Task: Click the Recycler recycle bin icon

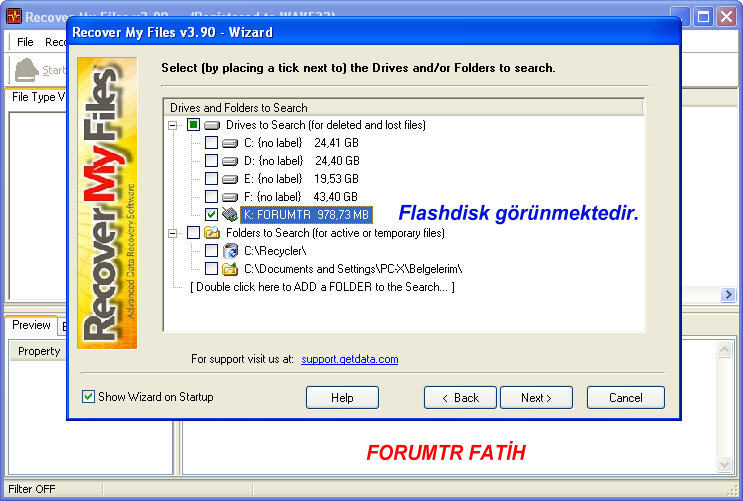Action: 230,251
